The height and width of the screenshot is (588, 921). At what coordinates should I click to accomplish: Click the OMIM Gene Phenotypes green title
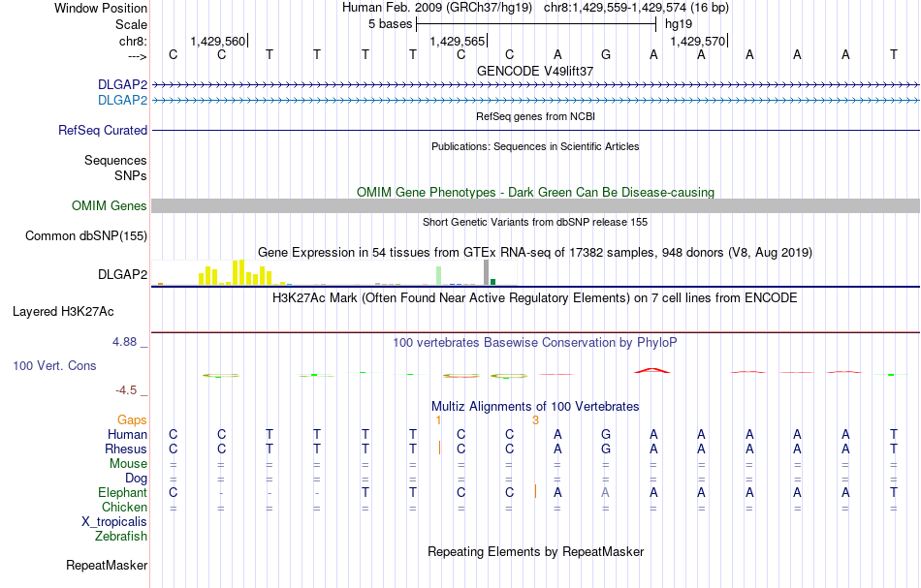coord(535,192)
